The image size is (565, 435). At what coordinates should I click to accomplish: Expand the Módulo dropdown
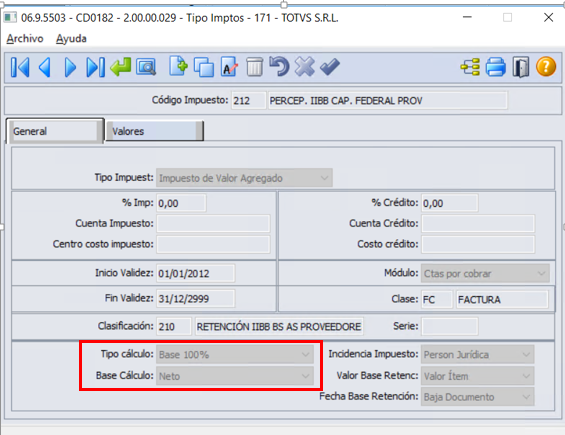[x=485, y=274]
